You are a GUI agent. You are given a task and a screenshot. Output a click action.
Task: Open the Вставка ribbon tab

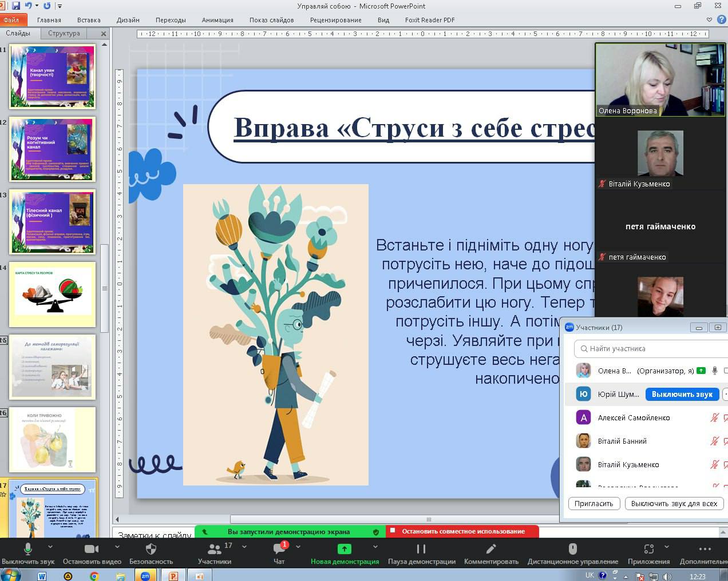(89, 20)
